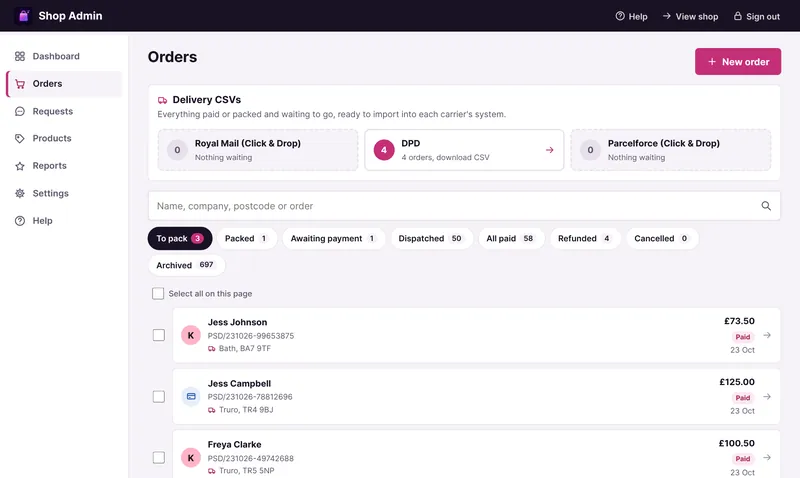Open the Refunded filter tab

point(585,238)
